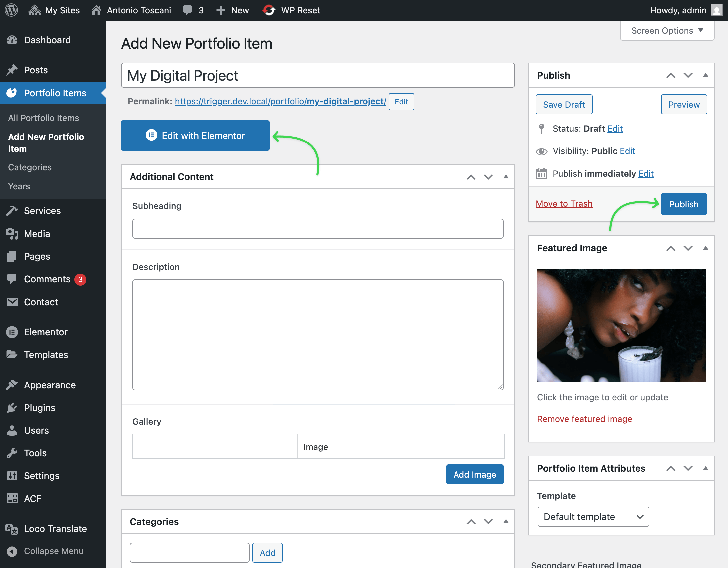This screenshot has height=568, width=728.
Task: Click the admin user avatar icon
Action: [x=716, y=10]
